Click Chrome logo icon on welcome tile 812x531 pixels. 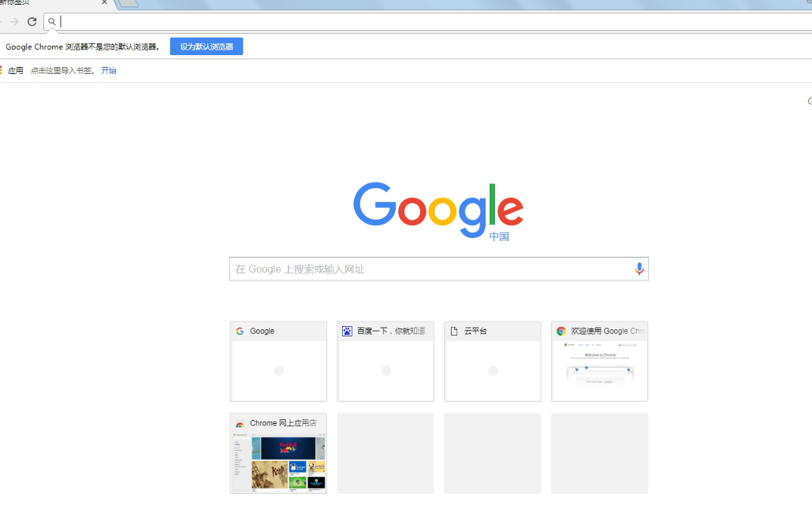tap(561, 331)
